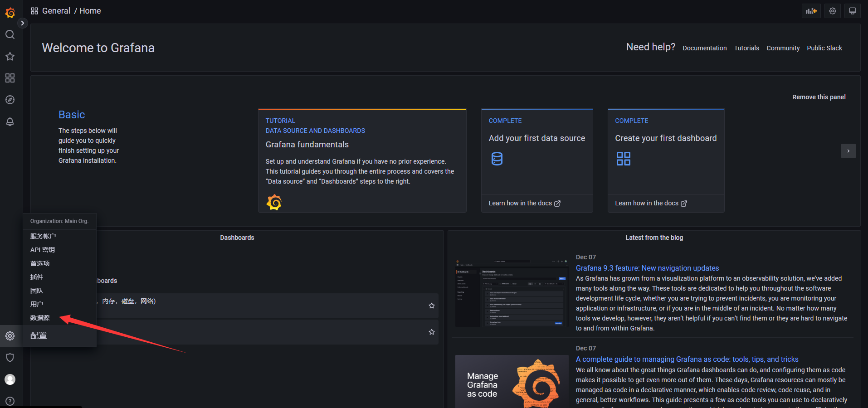Expand the side navigation chevron
This screenshot has width=868, height=408.
coord(22,23)
